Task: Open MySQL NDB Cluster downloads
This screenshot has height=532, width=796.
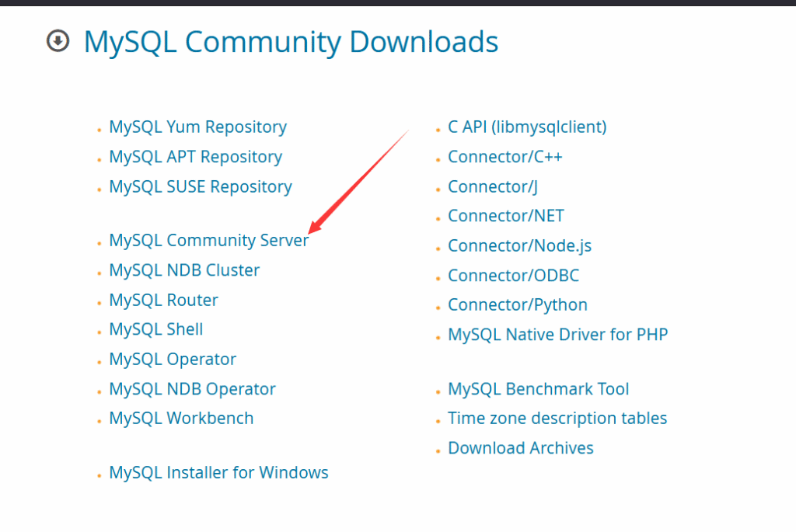Action: click(184, 270)
